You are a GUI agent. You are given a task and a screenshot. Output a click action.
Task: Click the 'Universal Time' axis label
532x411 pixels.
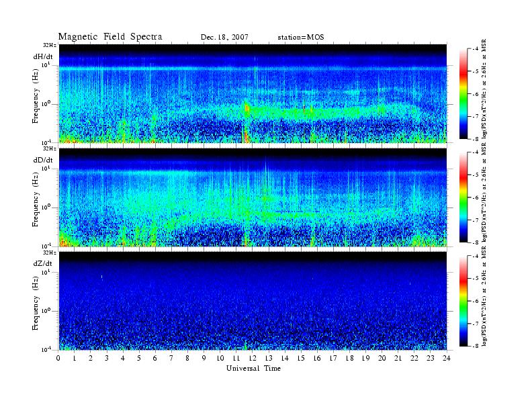click(x=253, y=368)
